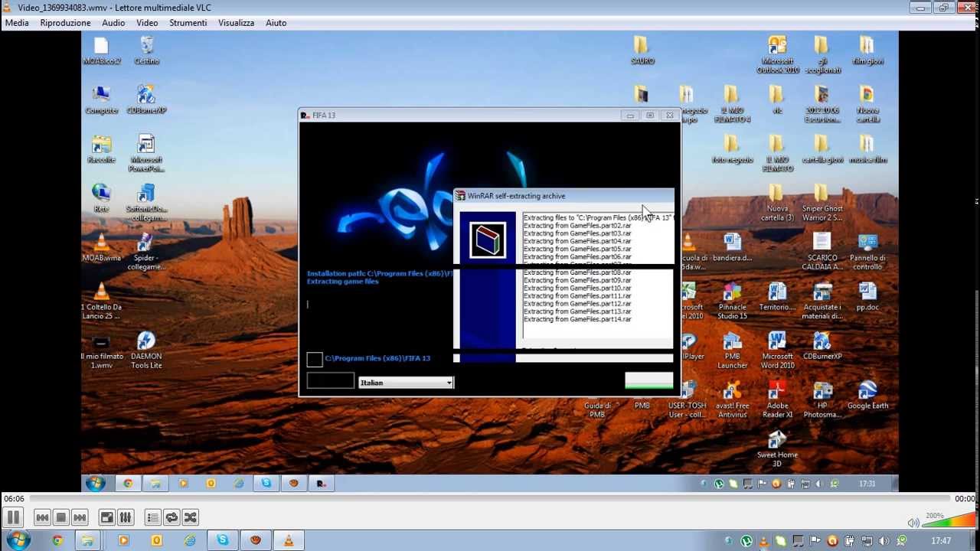
Task: Click Microsoft Word 2010 icon in video
Action: tap(777, 350)
